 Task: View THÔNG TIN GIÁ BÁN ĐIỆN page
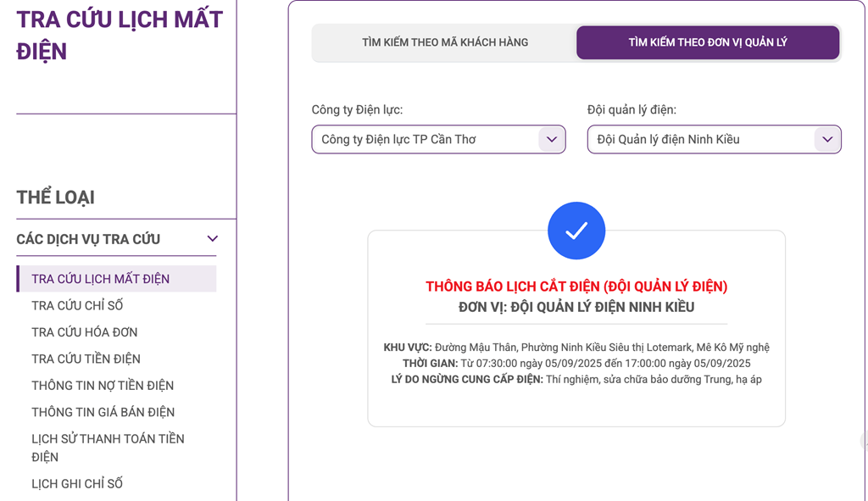tap(103, 412)
